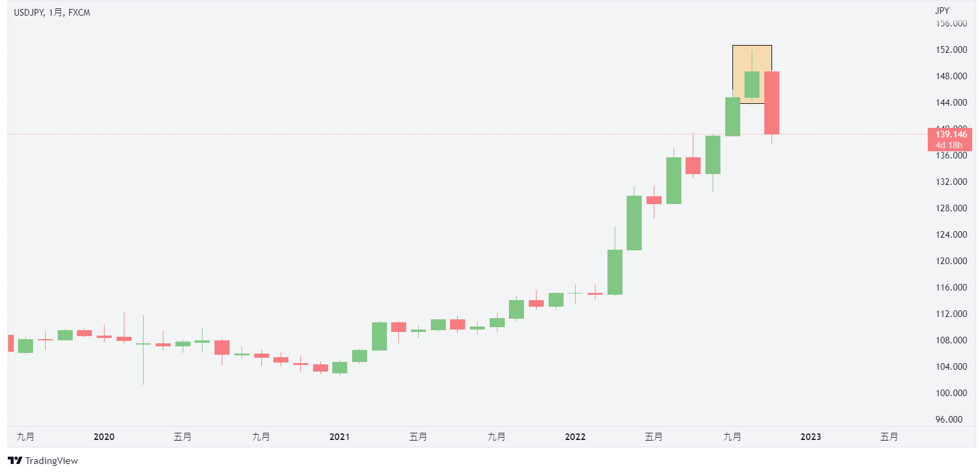Image resolution: width=980 pixels, height=473 pixels.
Task: Click the rightmost 五月 time axis label
Action: pos(889,437)
